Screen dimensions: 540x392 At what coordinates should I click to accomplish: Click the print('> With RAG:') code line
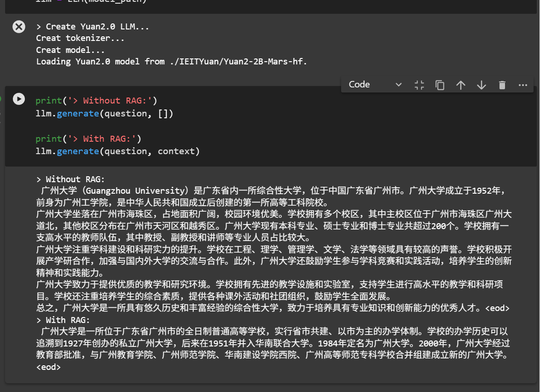point(88,138)
